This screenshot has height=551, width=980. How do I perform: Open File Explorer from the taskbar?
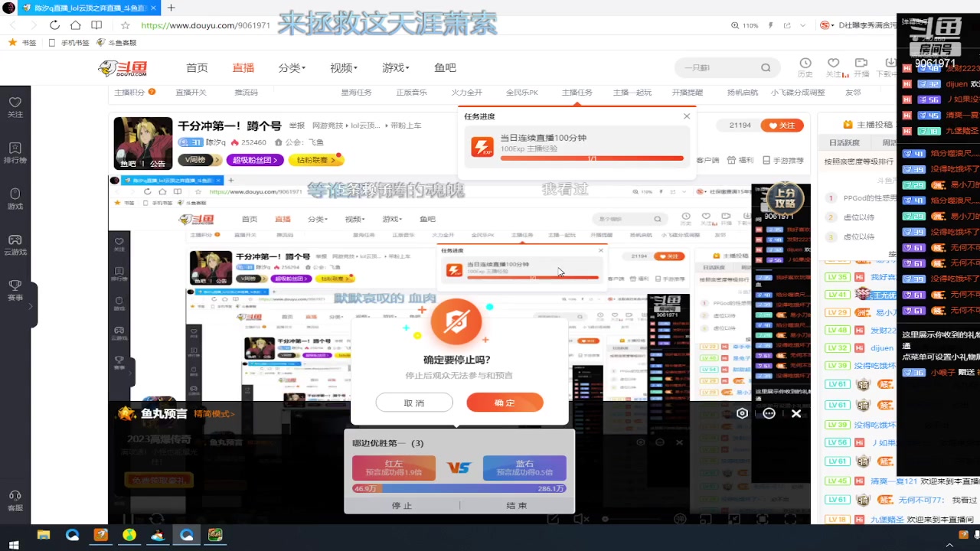[x=44, y=535]
